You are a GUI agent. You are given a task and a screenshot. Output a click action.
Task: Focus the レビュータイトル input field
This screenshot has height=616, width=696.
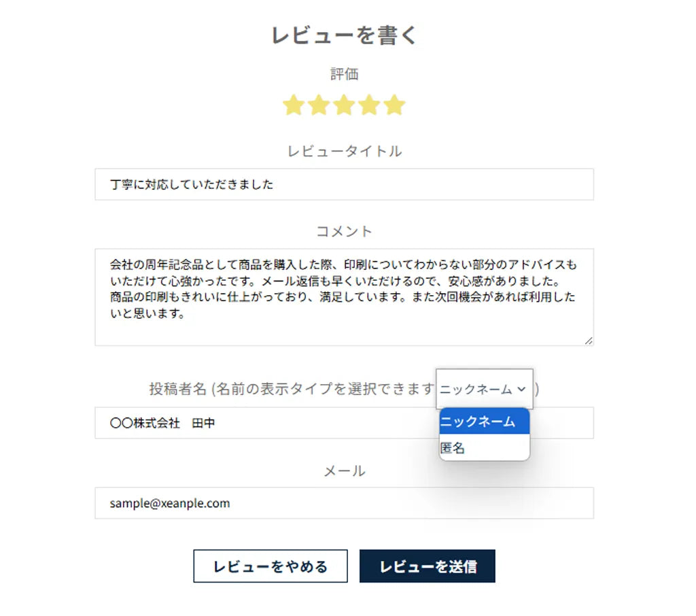point(344,184)
